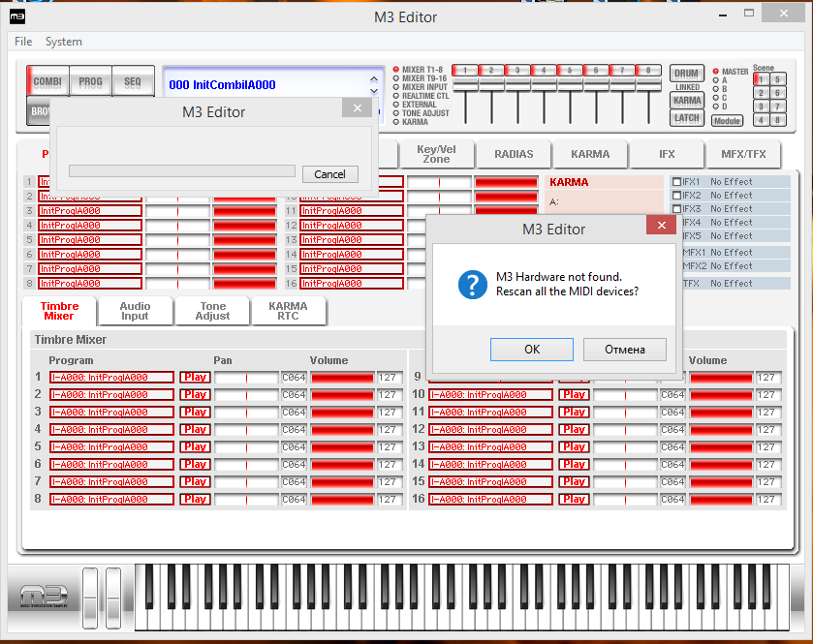Select the MASTER KARMA module radio
Image resolution: width=813 pixels, height=644 pixels.
pyautogui.click(x=716, y=72)
